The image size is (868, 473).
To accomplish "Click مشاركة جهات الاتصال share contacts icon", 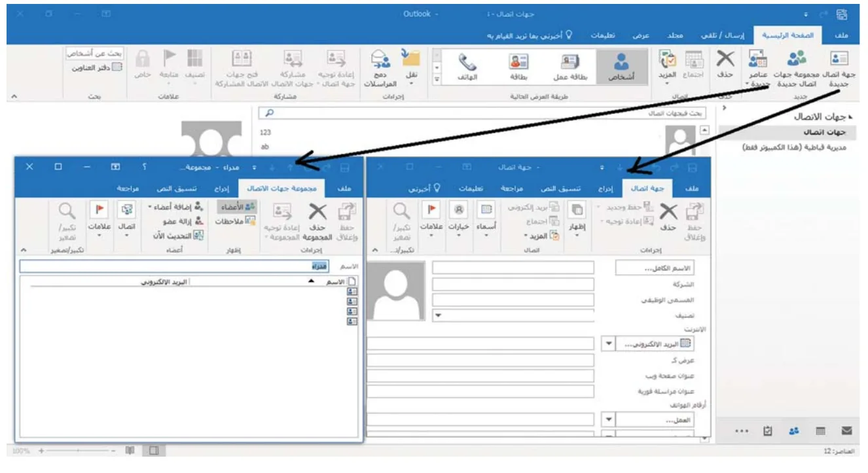I will coord(293,69).
